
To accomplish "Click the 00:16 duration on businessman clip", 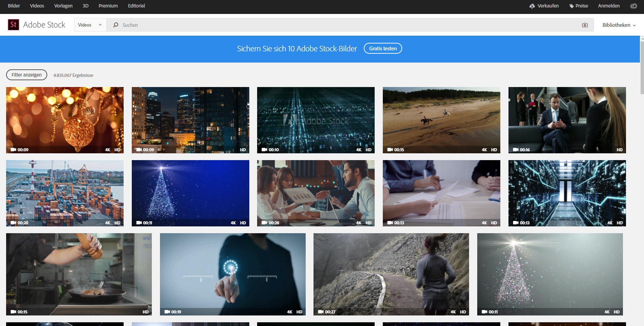I will 525,150.
